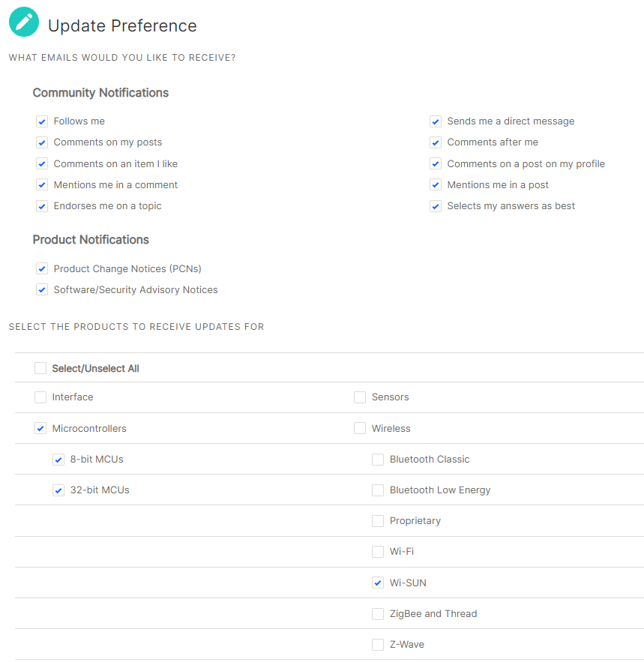The width and height of the screenshot is (644, 662).
Task: Disable Comments on a post on my profile
Action: coord(436,163)
